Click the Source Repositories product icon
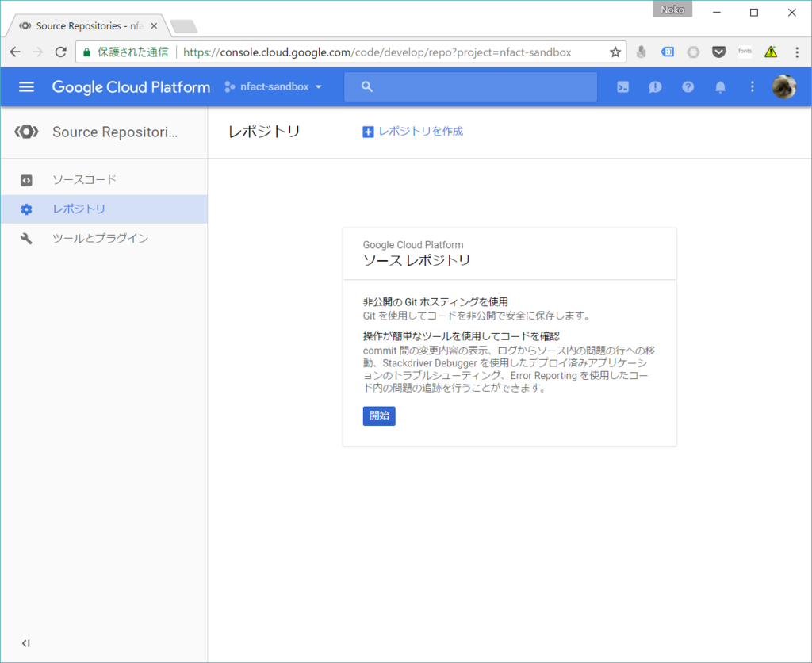The width and height of the screenshot is (812, 663). click(26, 132)
